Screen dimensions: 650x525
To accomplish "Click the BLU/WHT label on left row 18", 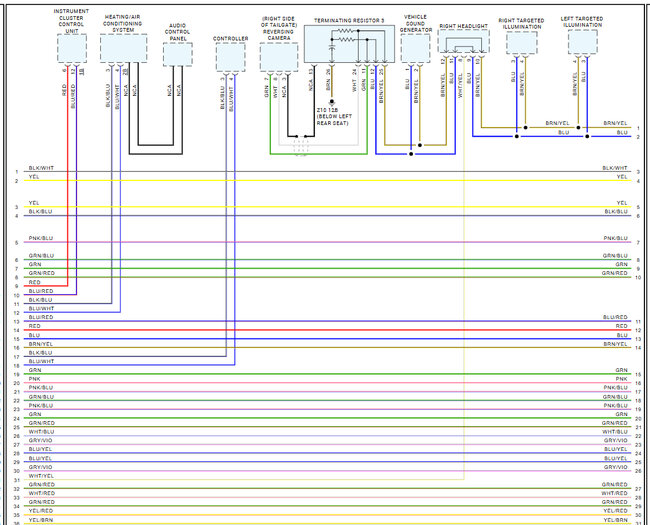I will (x=41, y=362).
